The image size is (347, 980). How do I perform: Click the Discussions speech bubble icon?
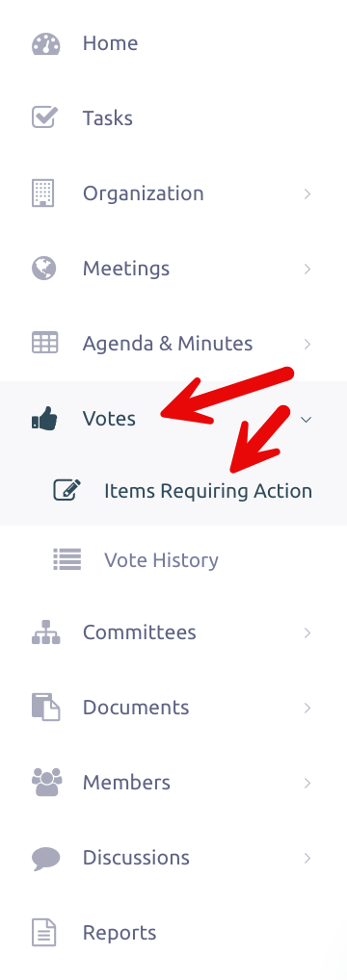pos(45,858)
